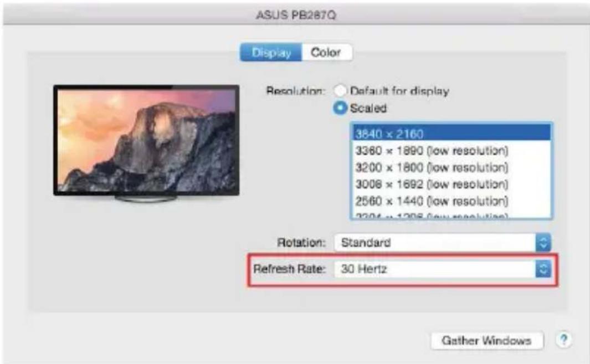
Task: Open help with the question mark button
Action: [x=563, y=340]
